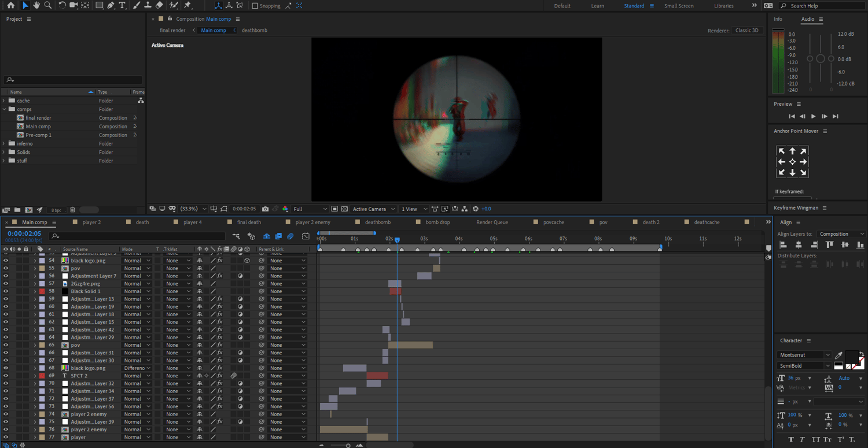The width and height of the screenshot is (868, 448).
Task: Open the Graph Editor in timeline
Action: click(x=306, y=236)
